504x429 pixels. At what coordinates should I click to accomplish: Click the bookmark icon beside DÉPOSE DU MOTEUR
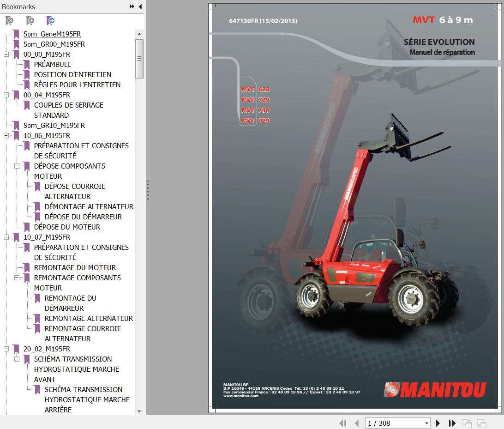coord(27,227)
